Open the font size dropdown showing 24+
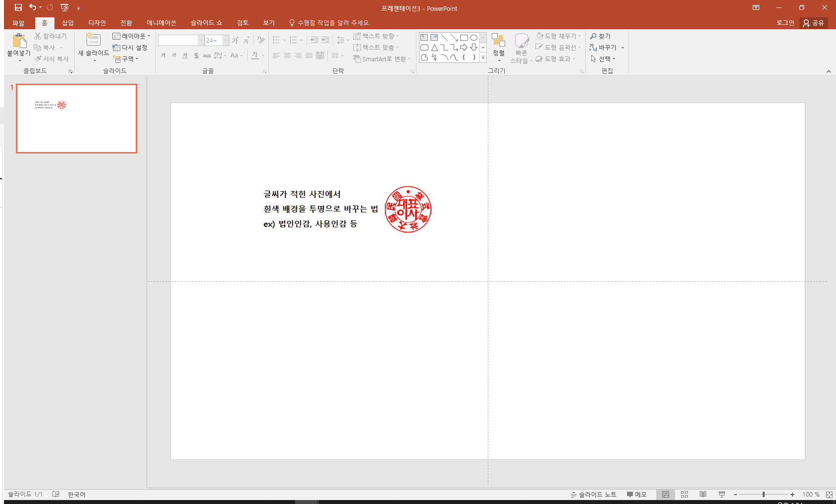Screen dimensions: 836x504 click(226, 40)
